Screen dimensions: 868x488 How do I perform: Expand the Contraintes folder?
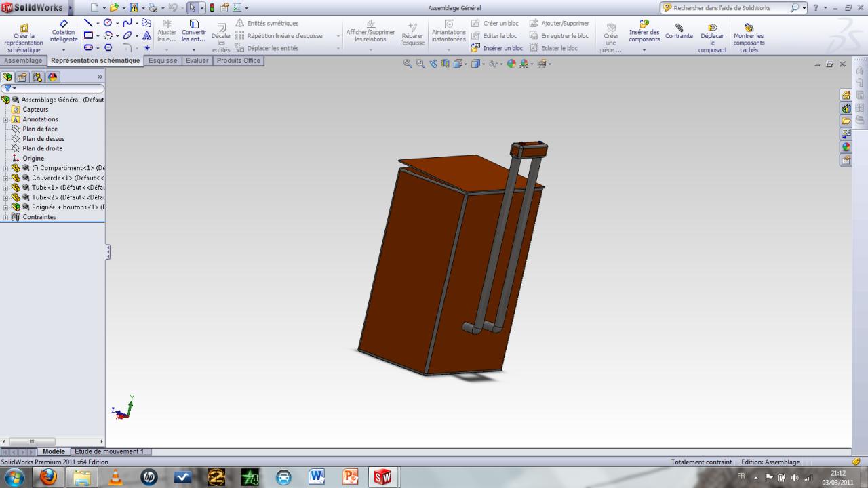click(6, 217)
